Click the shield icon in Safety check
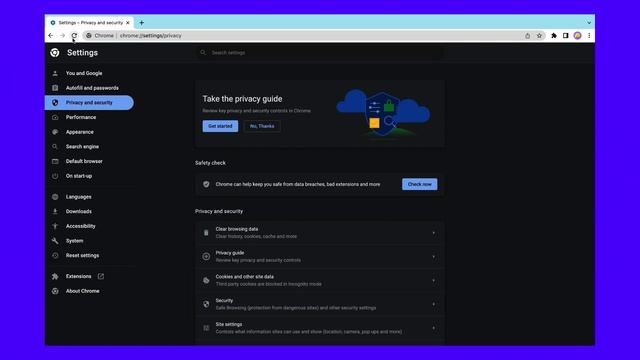This screenshot has height=360, width=640. [x=206, y=184]
